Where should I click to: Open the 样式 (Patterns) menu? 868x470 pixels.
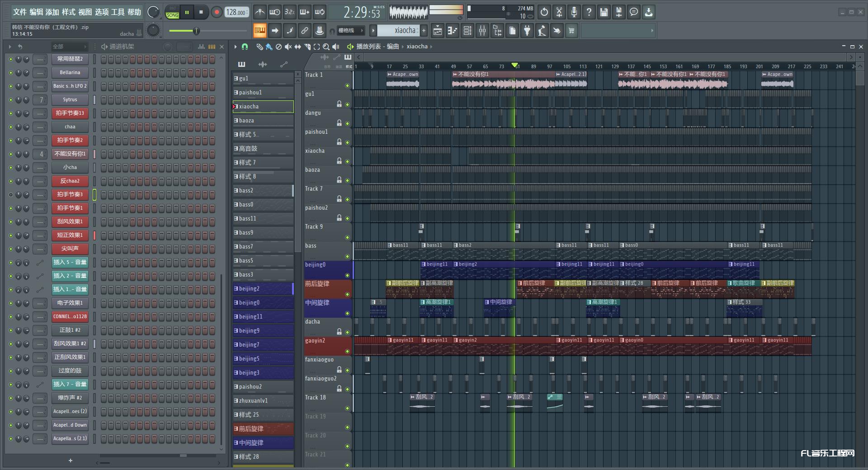coord(69,12)
